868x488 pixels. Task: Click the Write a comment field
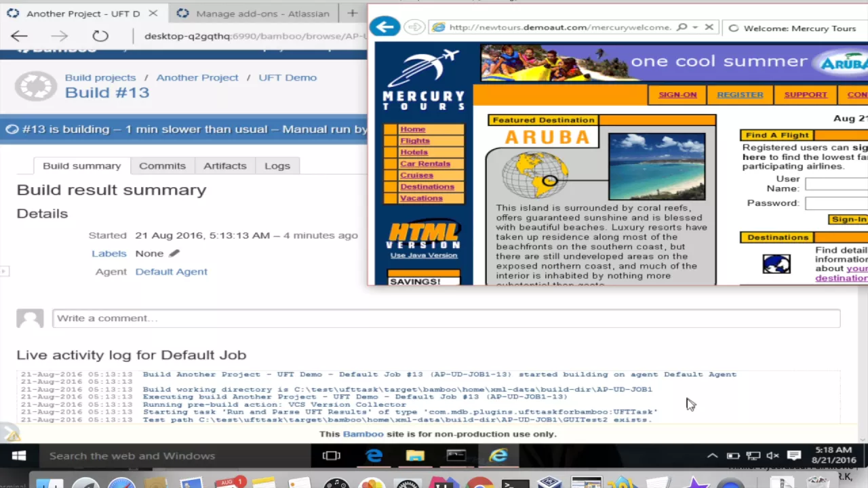pyautogui.click(x=446, y=318)
